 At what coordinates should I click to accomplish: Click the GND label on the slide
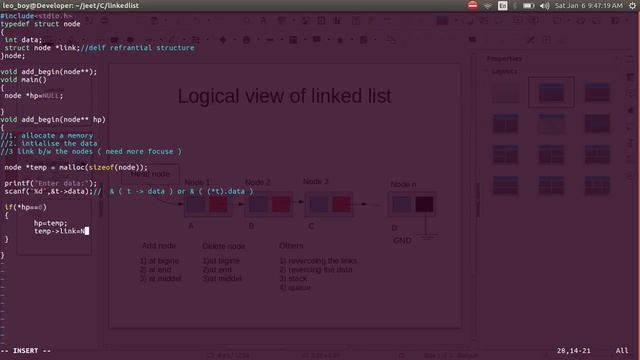pos(402,241)
